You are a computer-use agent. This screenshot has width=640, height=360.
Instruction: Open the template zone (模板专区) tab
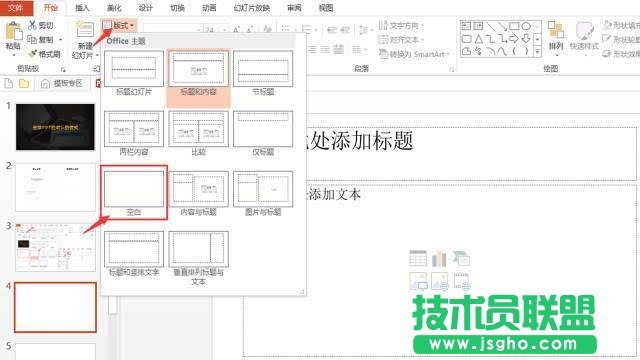pos(62,84)
